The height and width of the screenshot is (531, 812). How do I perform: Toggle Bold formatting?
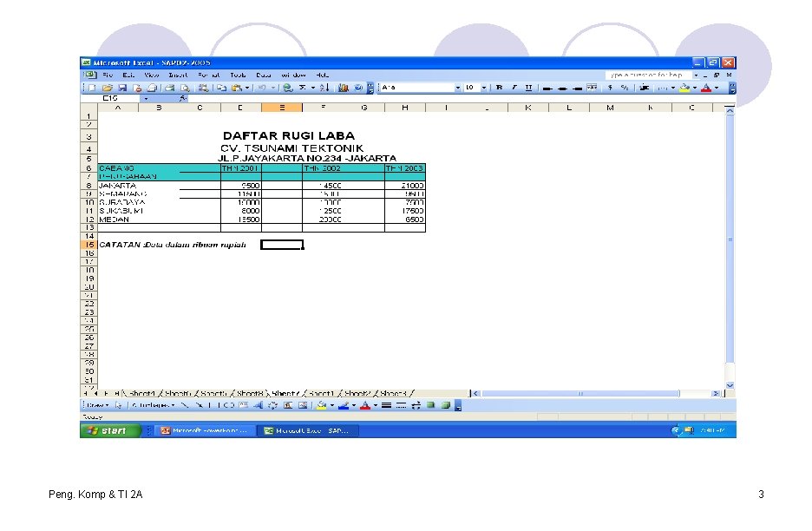pyautogui.click(x=499, y=88)
